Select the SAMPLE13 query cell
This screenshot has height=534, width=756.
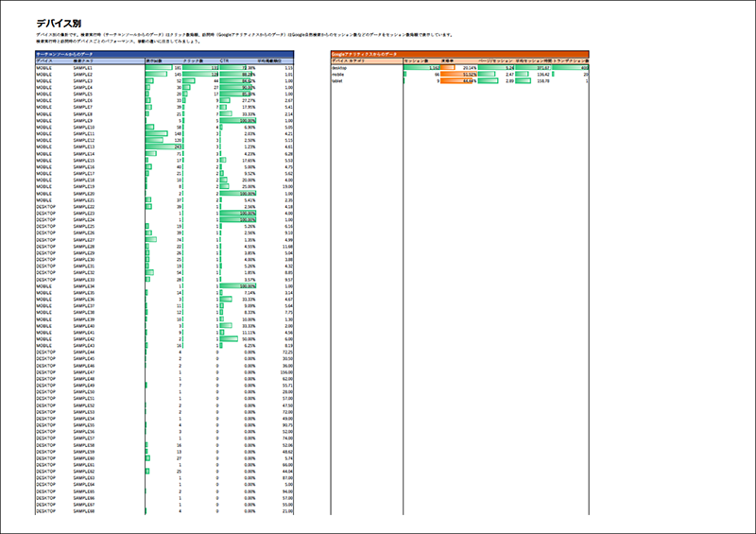[x=84, y=147]
